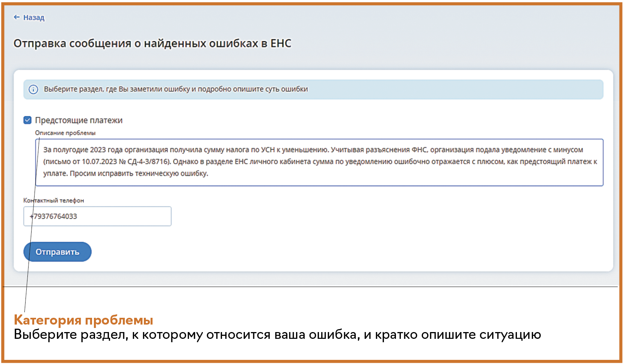This screenshot has height=364, width=624.
Task: Click the caption 'Выберите раздел, к которому относится ваша ошибка'
Action: [186, 335]
